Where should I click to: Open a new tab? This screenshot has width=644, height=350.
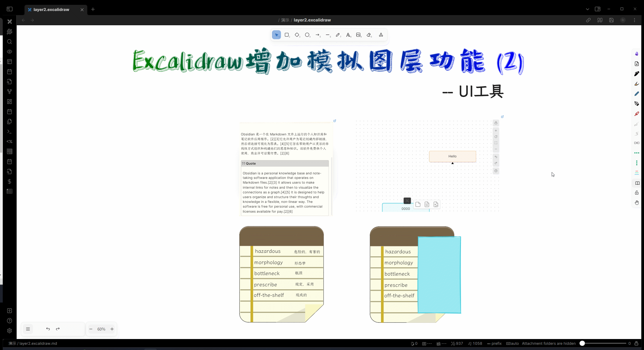click(x=93, y=9)
